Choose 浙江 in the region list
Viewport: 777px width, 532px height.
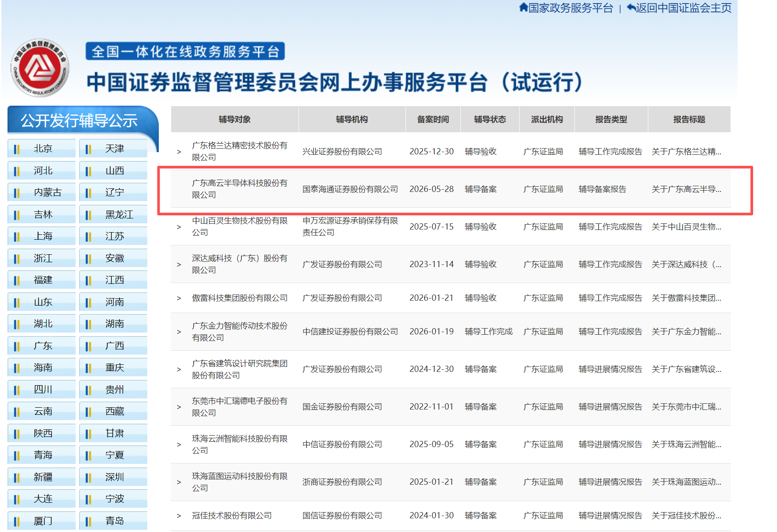[42, 258]
